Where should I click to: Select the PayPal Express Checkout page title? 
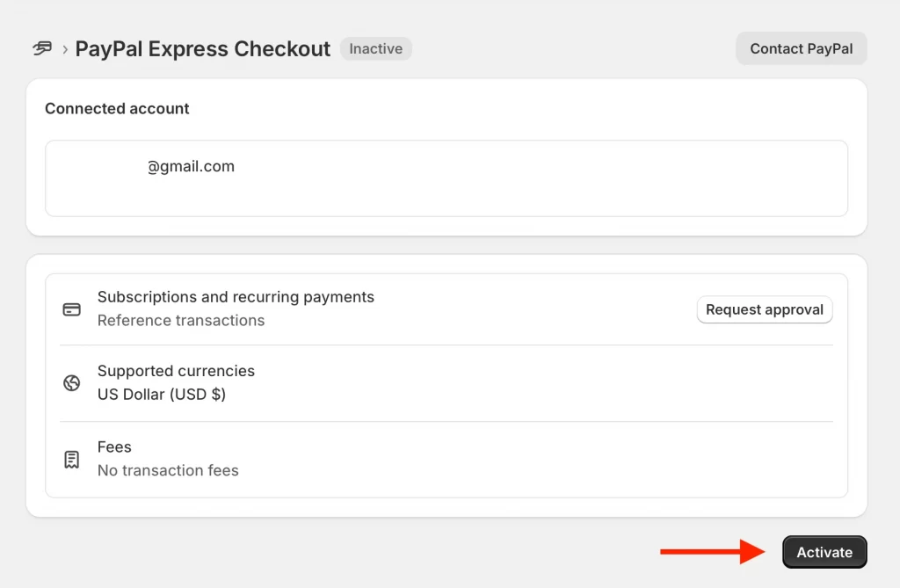tap(203, 48)
